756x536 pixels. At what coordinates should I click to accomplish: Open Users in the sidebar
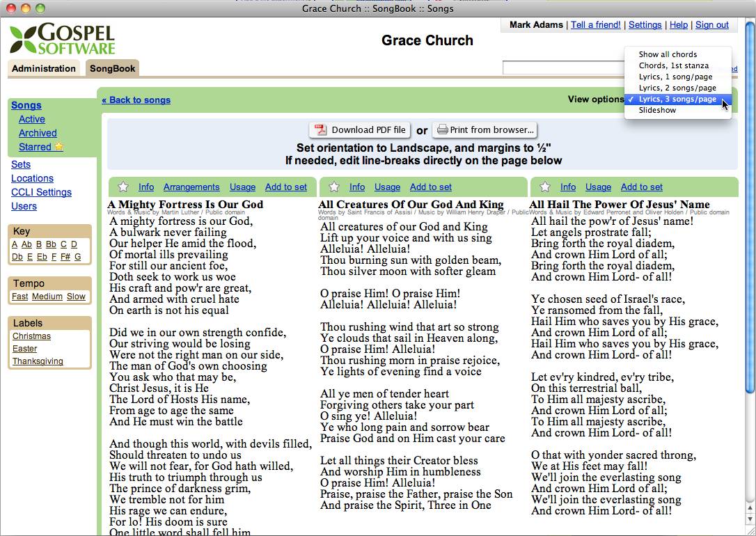(24, 206)
